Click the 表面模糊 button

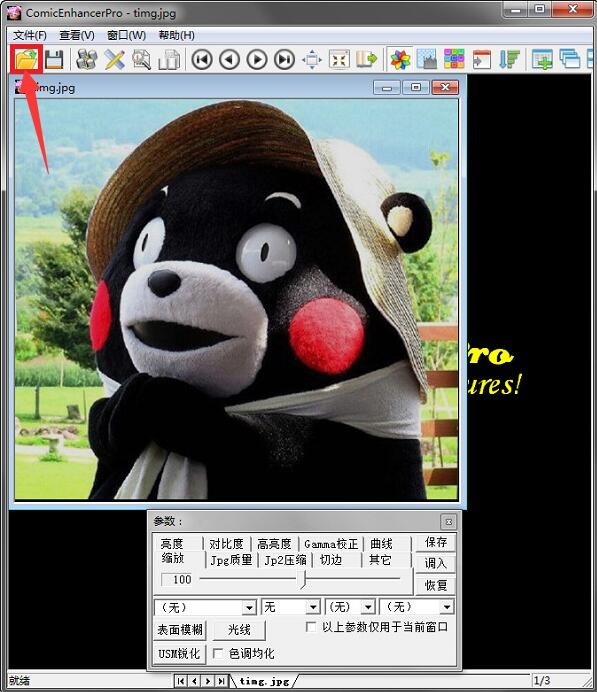click(180, 630)
